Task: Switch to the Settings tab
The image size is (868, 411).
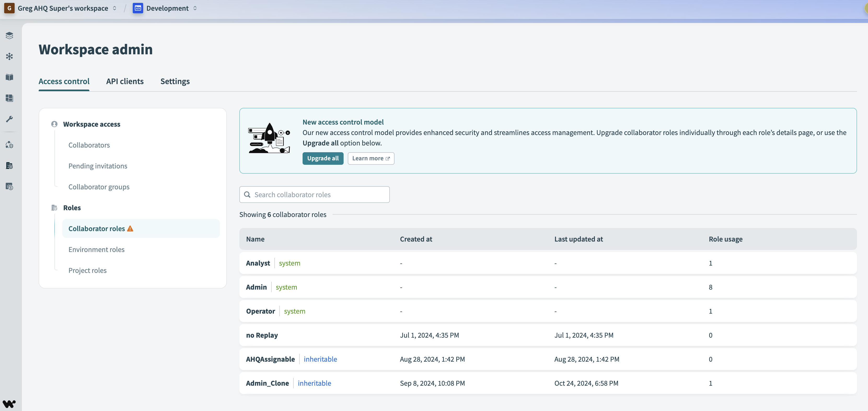Action: [x=175, y=81]
